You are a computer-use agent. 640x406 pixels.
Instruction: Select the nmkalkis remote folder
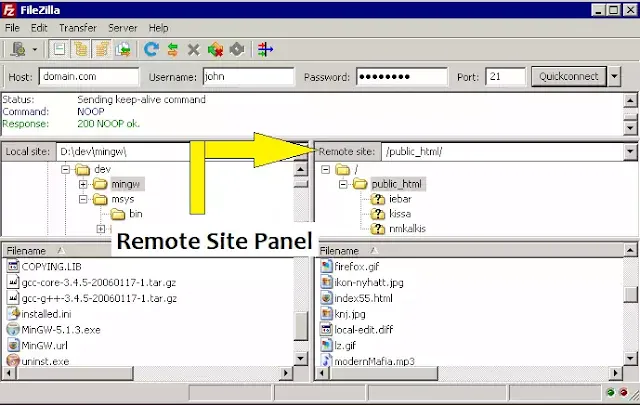pyautogui.click(x=407, y=229)
